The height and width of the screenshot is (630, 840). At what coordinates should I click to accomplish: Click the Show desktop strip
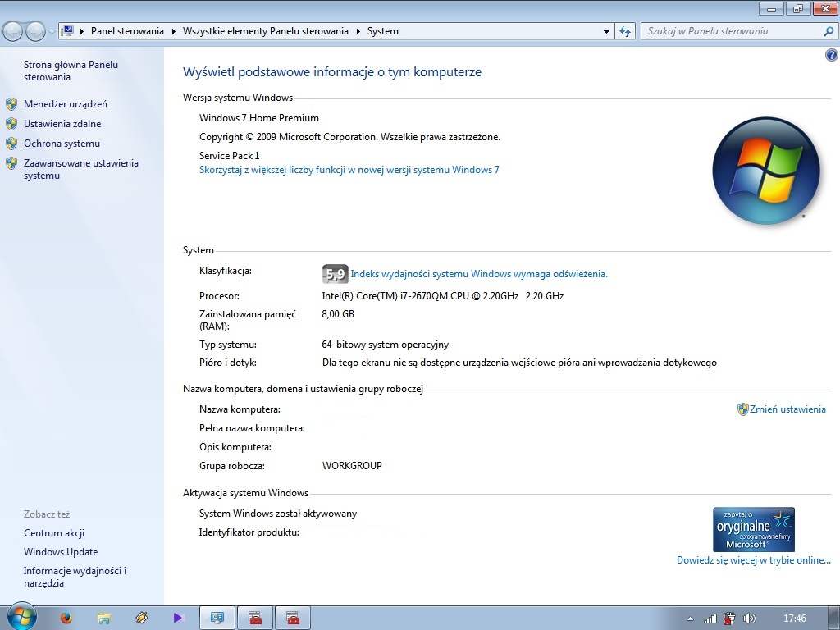tap(836, 619)
